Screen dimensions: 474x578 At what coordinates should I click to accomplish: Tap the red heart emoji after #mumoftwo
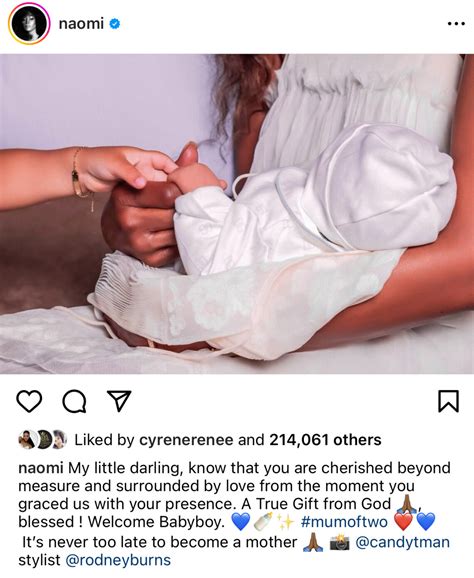click(x=404, y=521)
